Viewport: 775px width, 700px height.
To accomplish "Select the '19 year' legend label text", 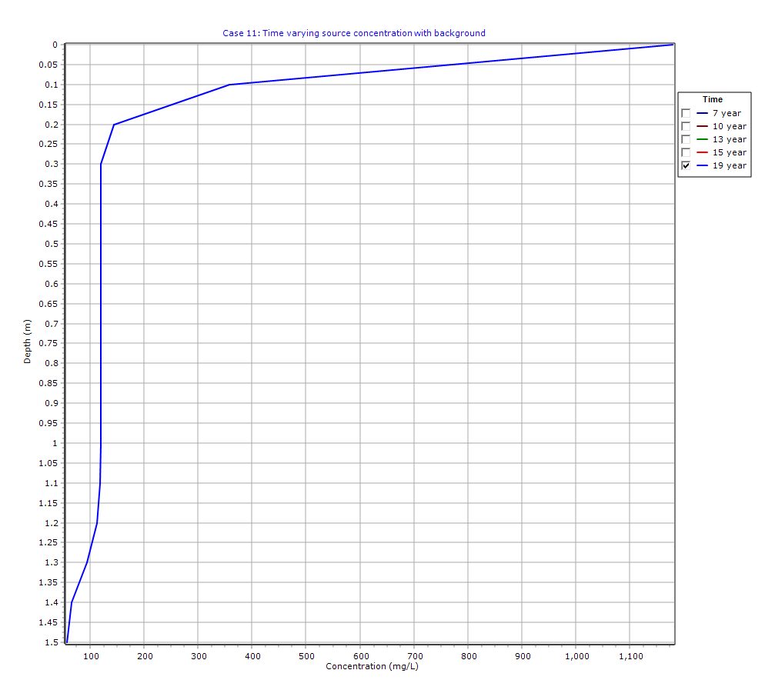I will [x=729, y=165].
